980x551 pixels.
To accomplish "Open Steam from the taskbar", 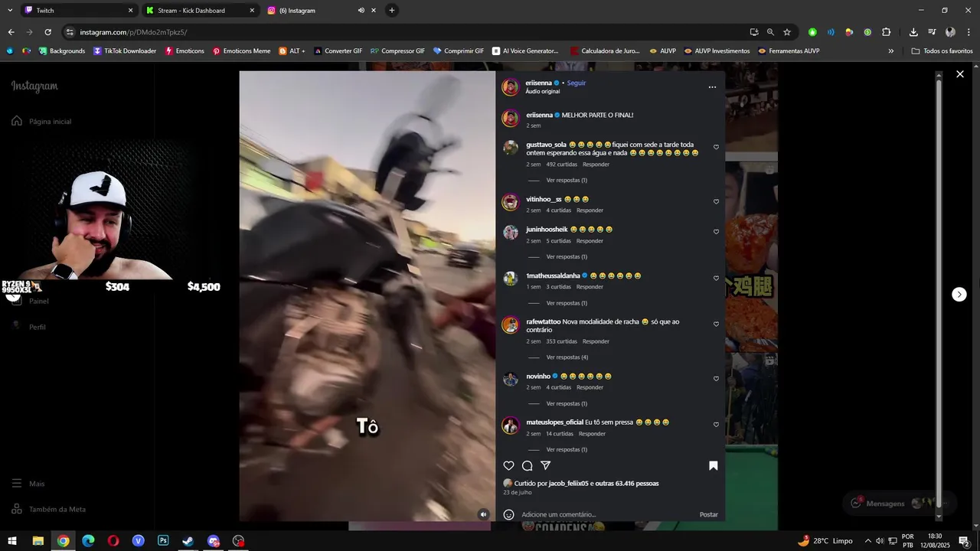I will (x=188, y=540).
